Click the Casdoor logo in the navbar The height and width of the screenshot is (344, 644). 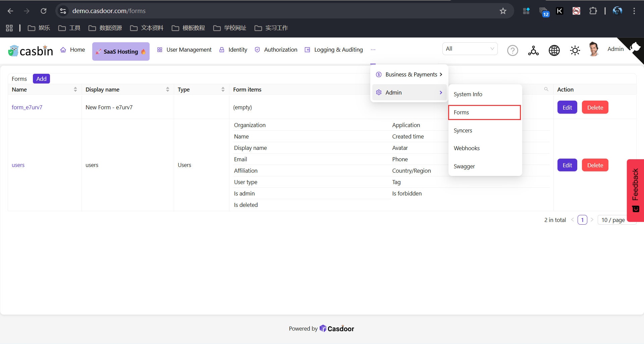tap(30, 51)
